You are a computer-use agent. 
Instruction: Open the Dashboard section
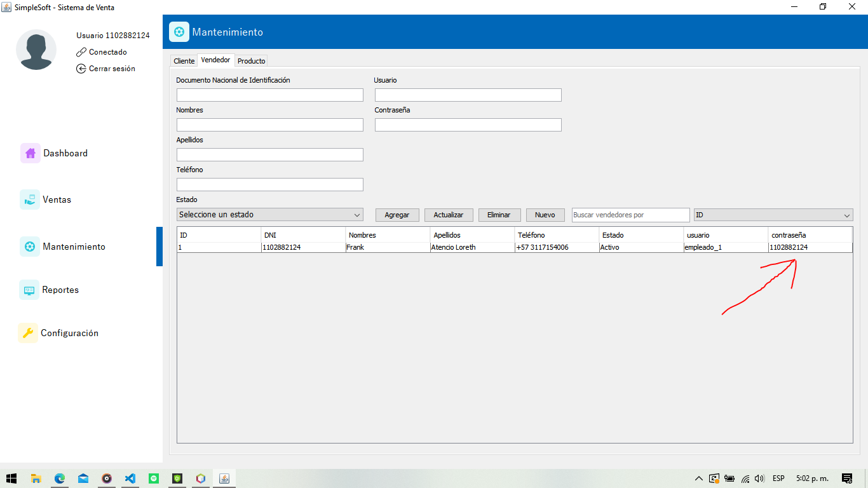click(65, 153)
